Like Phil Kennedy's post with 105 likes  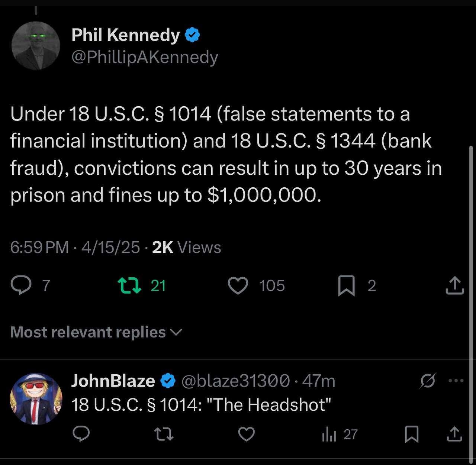[x=238, y=286]
